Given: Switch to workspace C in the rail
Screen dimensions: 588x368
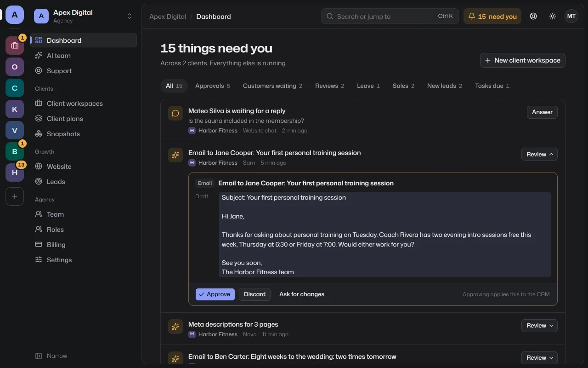Looking at the screenshot, I should point(15,88).
